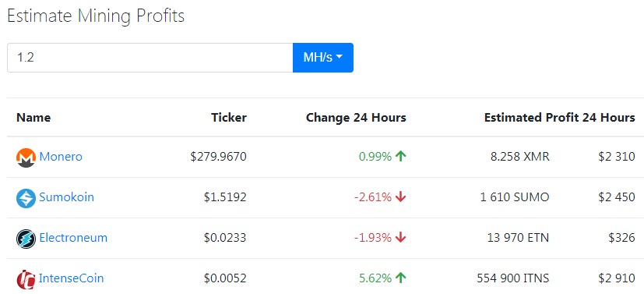Click the Monero price $279.9670

point(219,157)
